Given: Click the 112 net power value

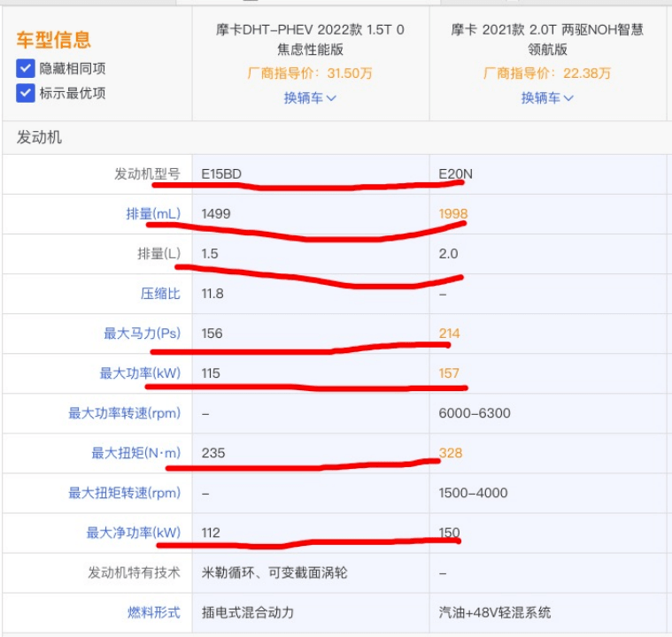Looking at the screenshot, I should (x=211, y=533).
